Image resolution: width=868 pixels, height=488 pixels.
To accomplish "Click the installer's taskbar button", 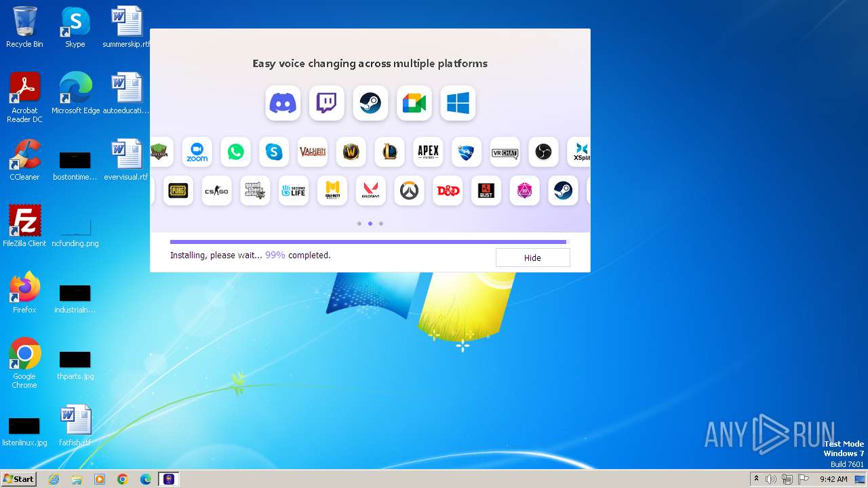I will click(169, 479).
